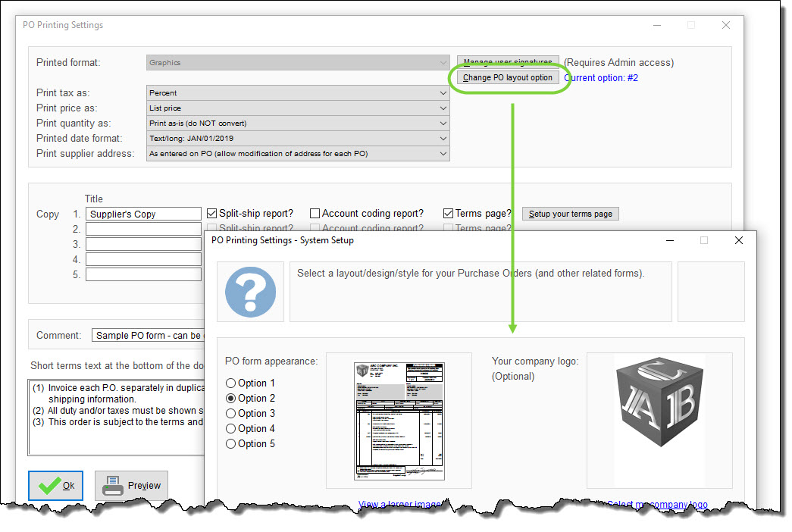The height and width of the screenshot is (532, 792).
Task: Click the Change PO layout option button
Action: point(508,77)
